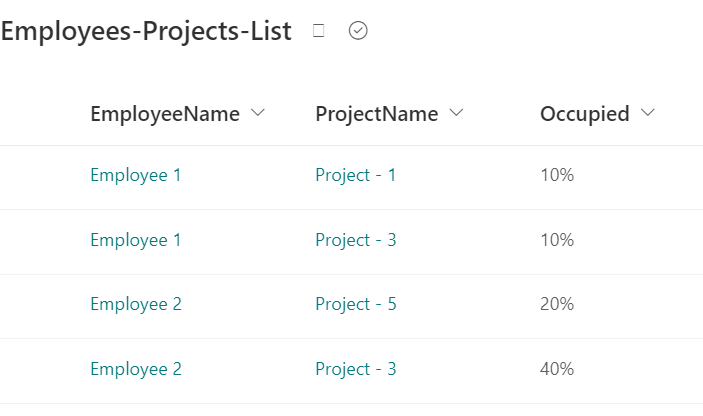This screenshot has width=703, height=416.
Task: Open the ProjectName column dropdown arrow
Action: click(457, 113)
